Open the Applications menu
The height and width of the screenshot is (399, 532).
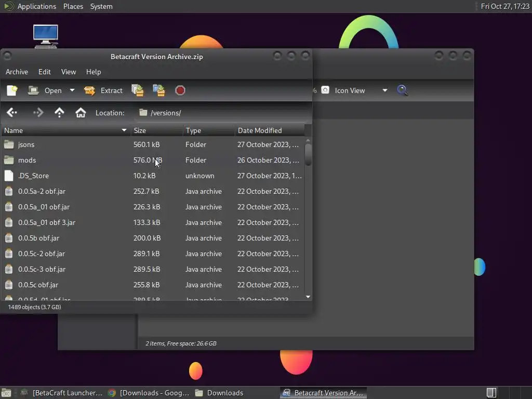tap(37, 6)
